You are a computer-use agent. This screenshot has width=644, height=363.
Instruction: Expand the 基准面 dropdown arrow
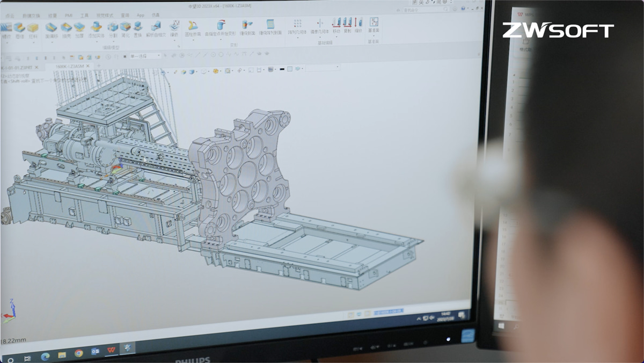374,37
